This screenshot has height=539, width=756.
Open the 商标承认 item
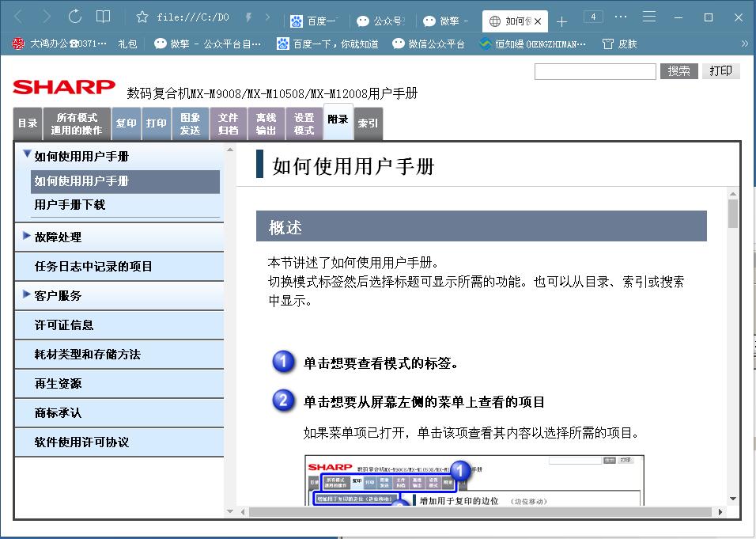(119, 413)
